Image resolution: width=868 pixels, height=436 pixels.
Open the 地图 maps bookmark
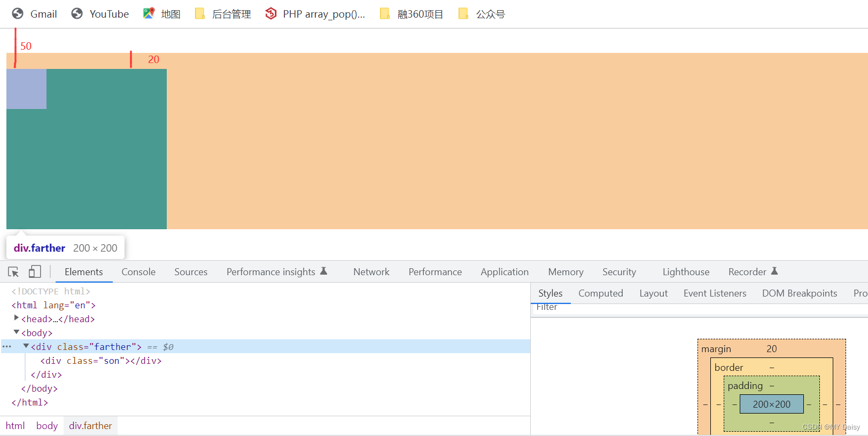162,14
